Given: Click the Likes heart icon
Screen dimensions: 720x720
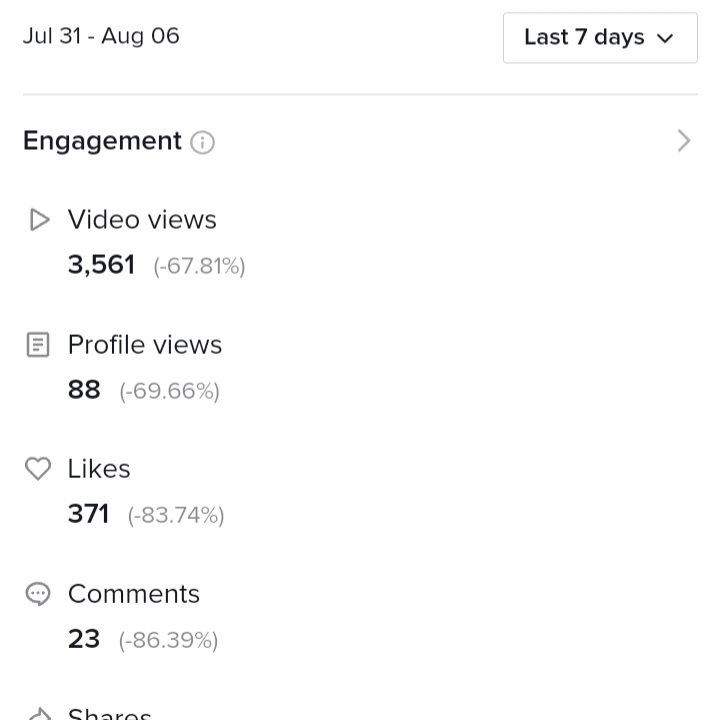Looking at the screenshot, I should coord(38,469).
